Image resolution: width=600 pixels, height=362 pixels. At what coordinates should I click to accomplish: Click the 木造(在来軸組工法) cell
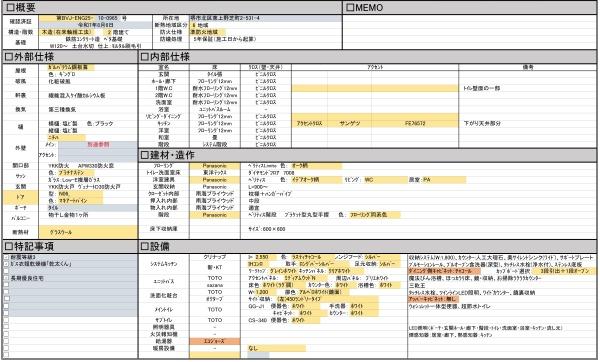point(67,32)
